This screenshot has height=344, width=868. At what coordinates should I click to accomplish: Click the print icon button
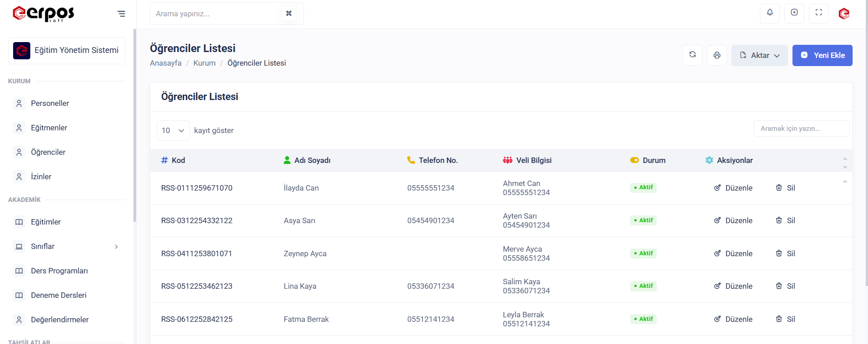coord(716,55)
